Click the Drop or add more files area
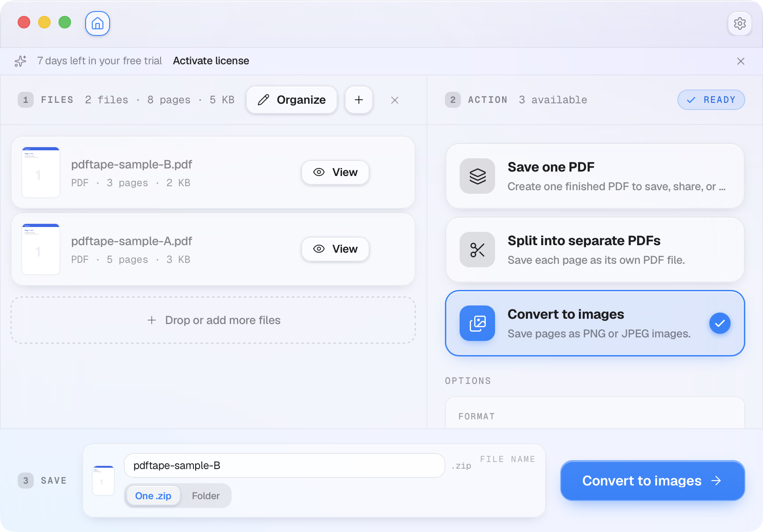Image resolution: width=763 pixels, height=532 pixels. click(213, 320)
